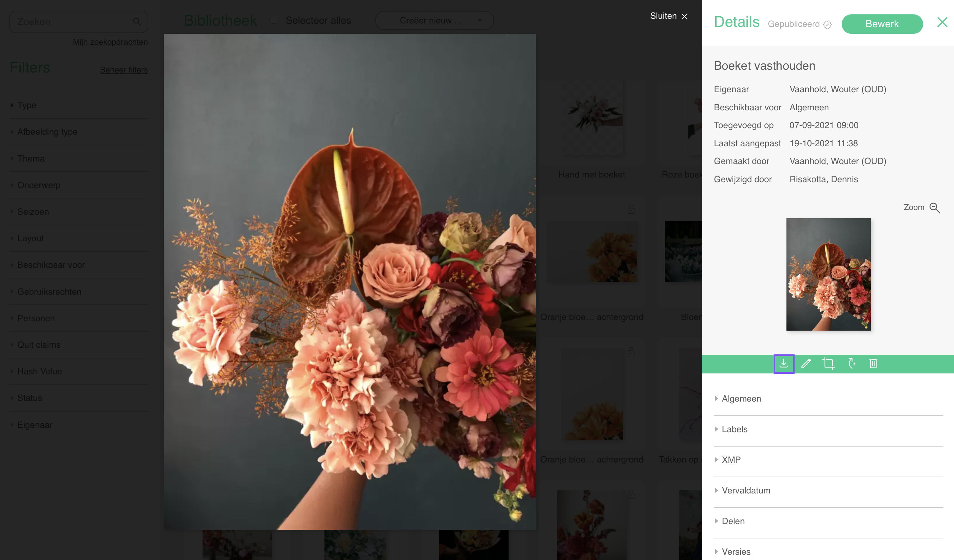Expand the Seizoen filter
954x560 pixels.
[x=79, y=212]
